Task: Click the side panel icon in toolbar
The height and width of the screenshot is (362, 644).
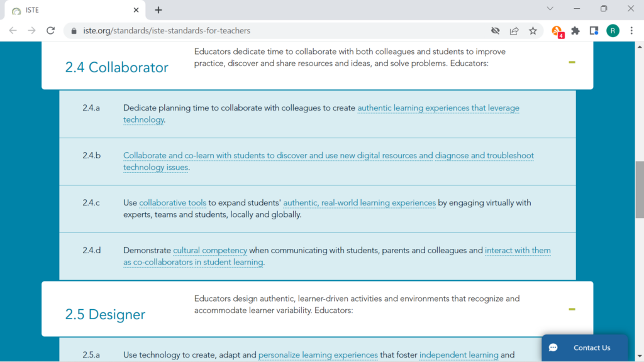Action: pyautogui.click(x=594, y=30)
